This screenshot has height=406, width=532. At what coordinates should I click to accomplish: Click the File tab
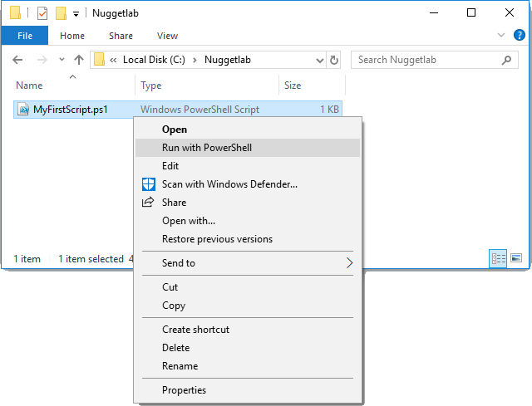[25, 36]
